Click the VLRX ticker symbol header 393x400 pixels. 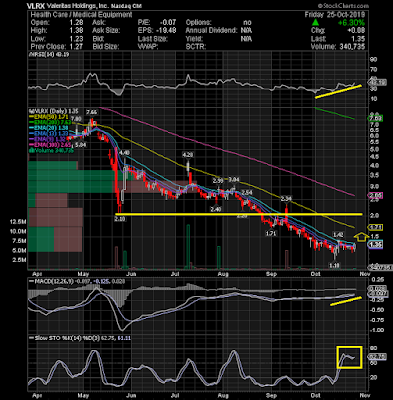(36, 6)
